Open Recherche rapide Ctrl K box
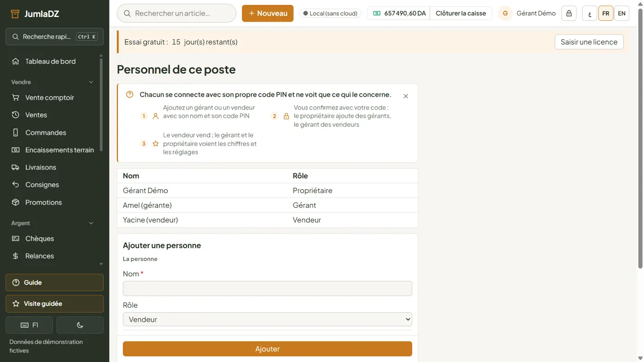Screen dimensions: 644x362 54,36
